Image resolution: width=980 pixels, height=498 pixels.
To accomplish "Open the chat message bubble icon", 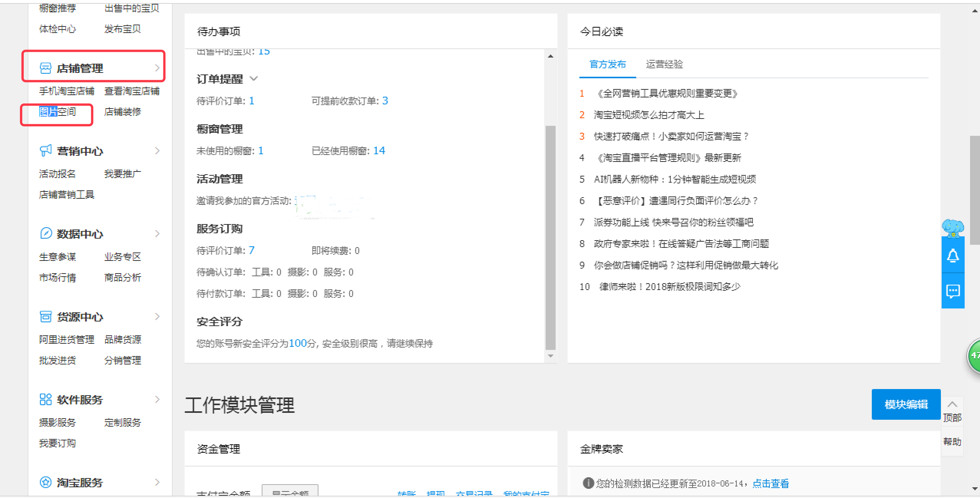I will coord(953,291).
